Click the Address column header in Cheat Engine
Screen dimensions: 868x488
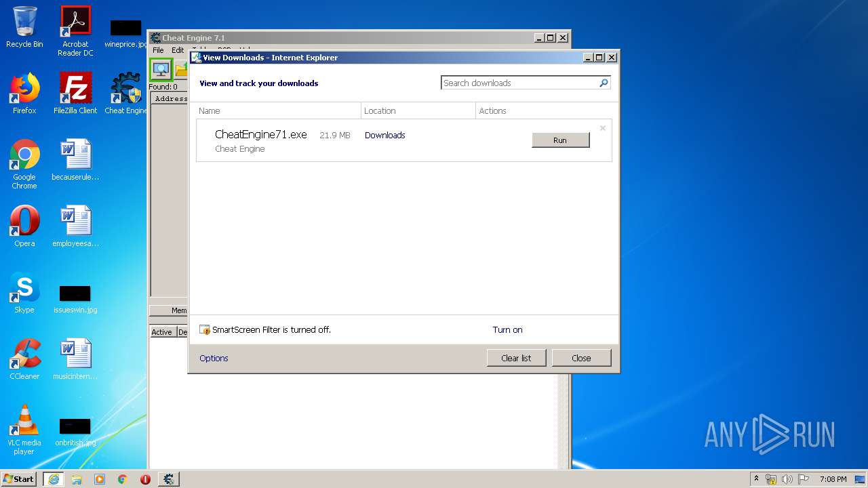170,99
